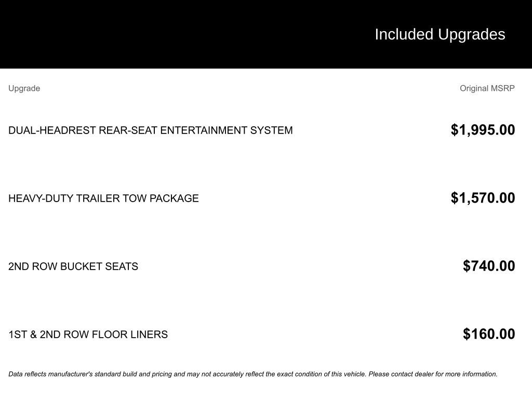Click the words ENTERTAINMENT SYSTEM
Screen dimensions: 532x399
[227, 130]
